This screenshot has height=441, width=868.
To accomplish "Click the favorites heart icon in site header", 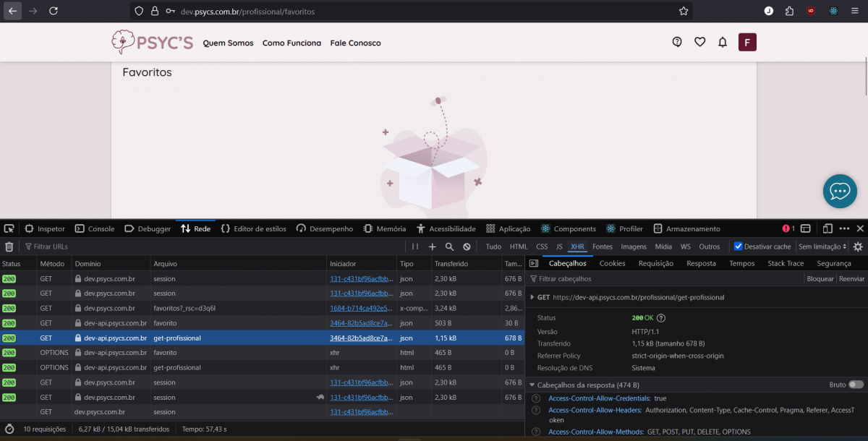I will pyautogui.click(x=699, y=42).
